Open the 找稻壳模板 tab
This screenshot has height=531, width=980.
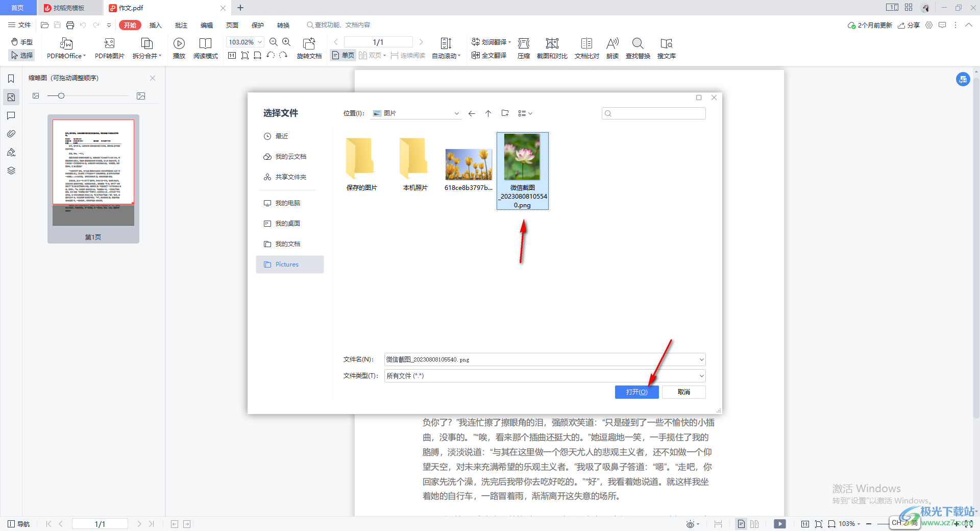(x=69, y=8)
